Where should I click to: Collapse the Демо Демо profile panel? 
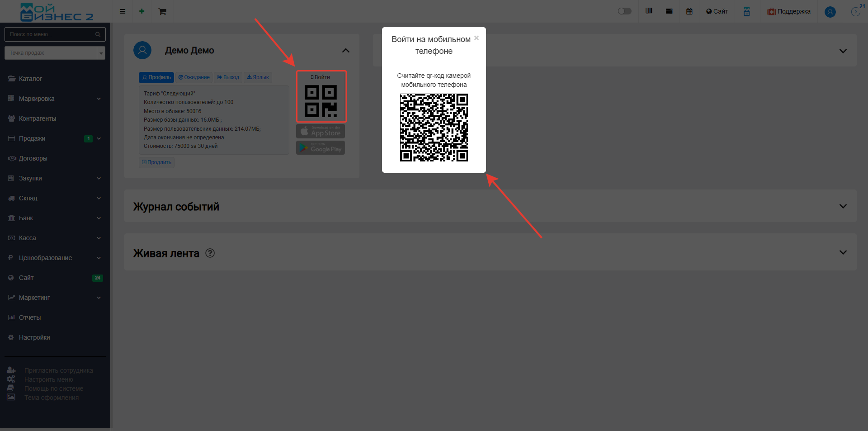tap(345, 51)
